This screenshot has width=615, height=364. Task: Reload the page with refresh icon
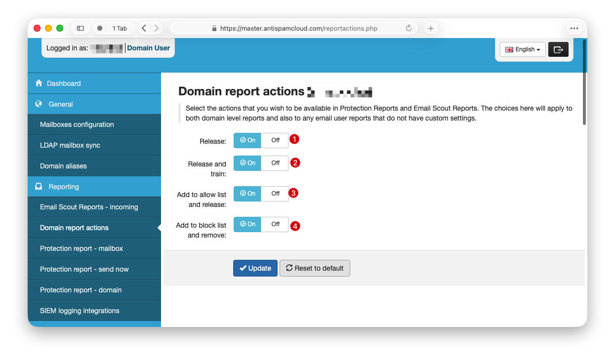click(x=409, y=28)
